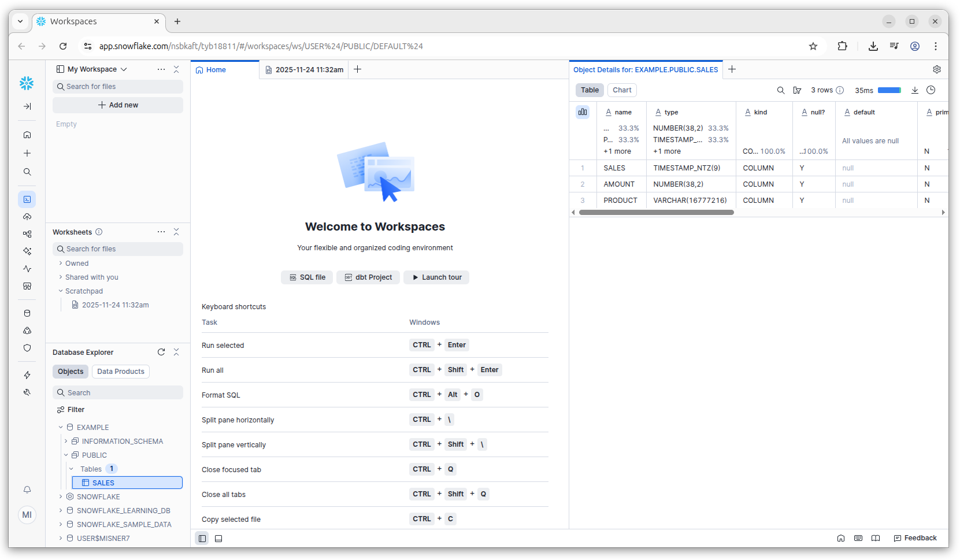Click the Database Explorer search field
Screen dimensions: 960x560
(x=118, y=393)
